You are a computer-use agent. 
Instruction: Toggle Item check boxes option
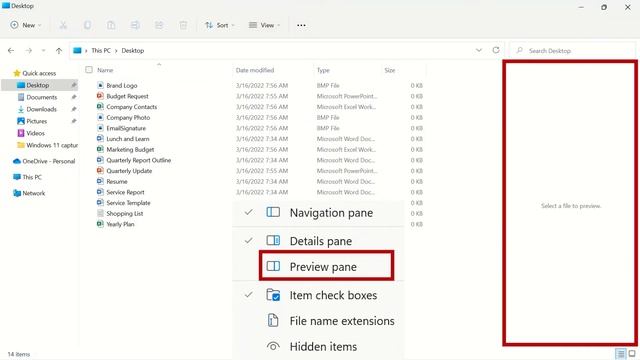(x=318, y=295)
